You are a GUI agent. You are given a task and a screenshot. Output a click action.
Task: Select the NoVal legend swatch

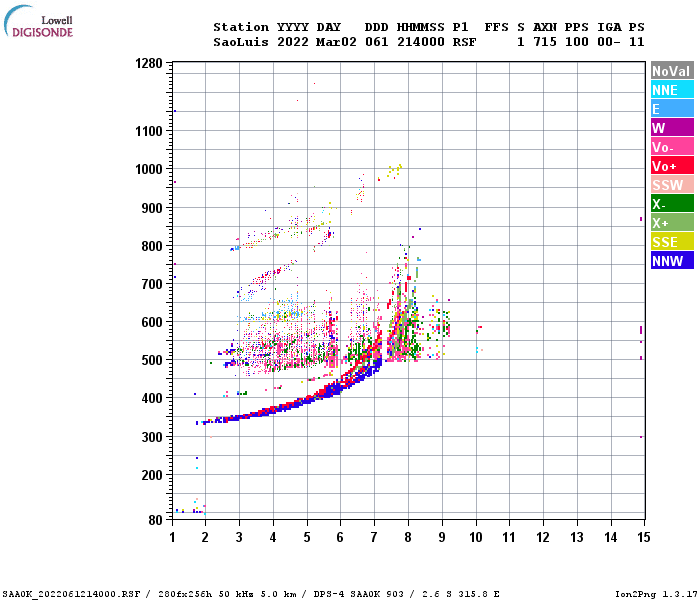[x=672, y=71]
